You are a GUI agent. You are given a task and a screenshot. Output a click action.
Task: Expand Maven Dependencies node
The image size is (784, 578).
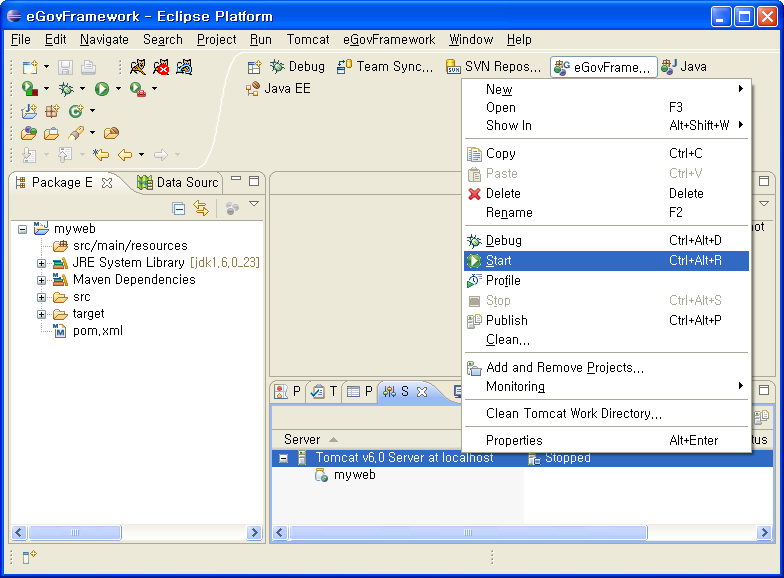coord(42,280)
